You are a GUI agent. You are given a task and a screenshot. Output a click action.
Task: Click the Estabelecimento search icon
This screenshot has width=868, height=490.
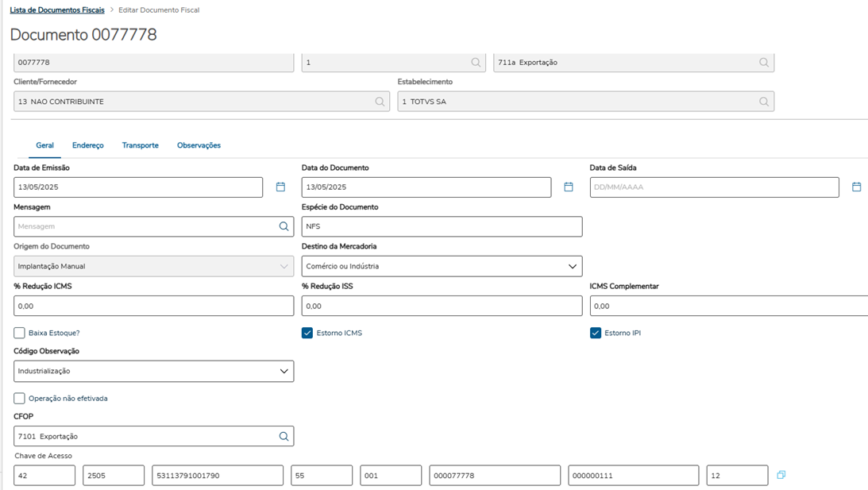tap(763, 102)
